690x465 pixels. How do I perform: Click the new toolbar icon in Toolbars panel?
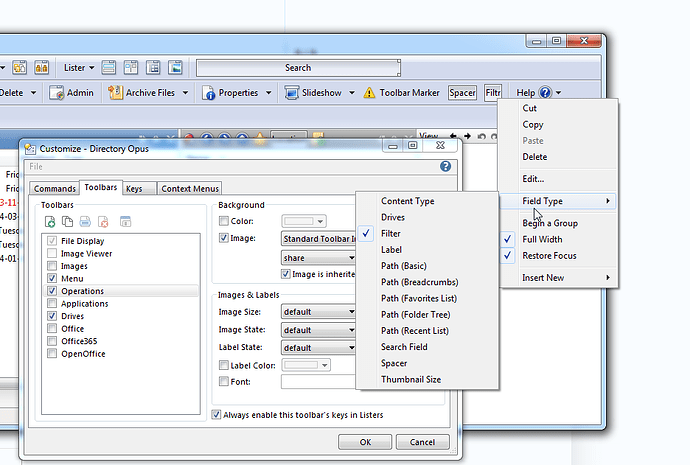click(50, 221)
